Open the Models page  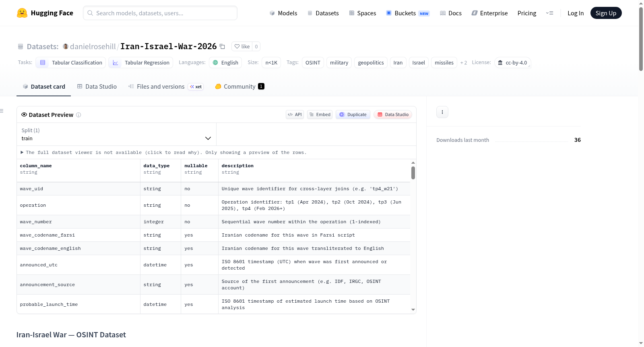point(283,13)
